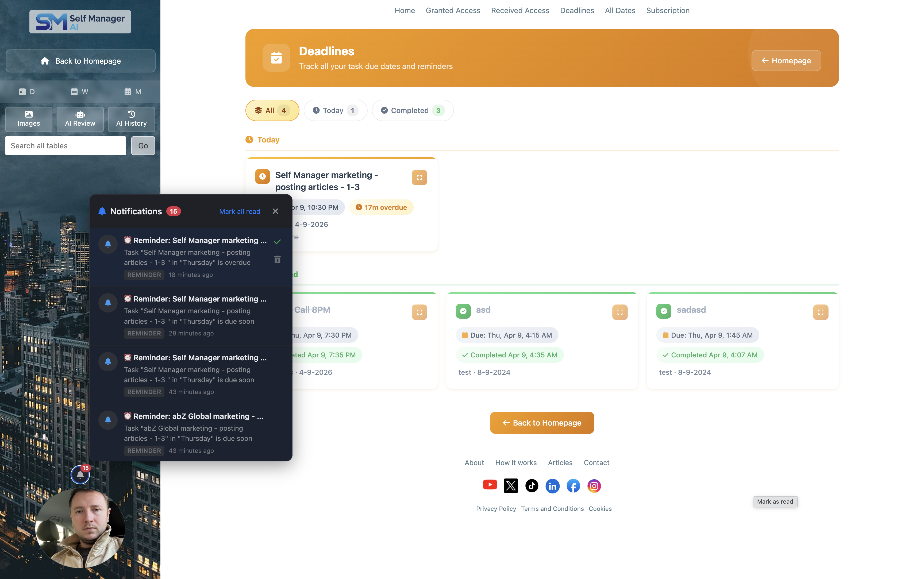Focus the Search all tables field
The width and height of the screenshot is (924, 579).
[66, 146]
